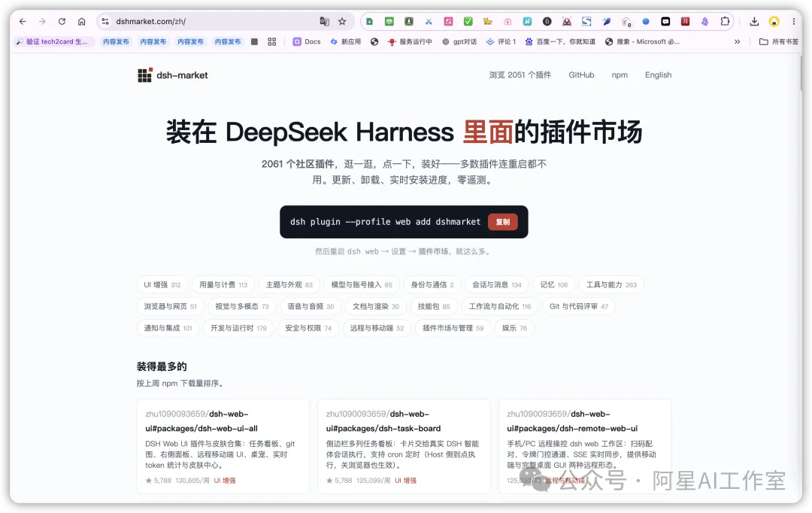The height and width of the screenshot is (513, 812).
Task: Click the translate page icon in address bar
Action: (324, 21)
